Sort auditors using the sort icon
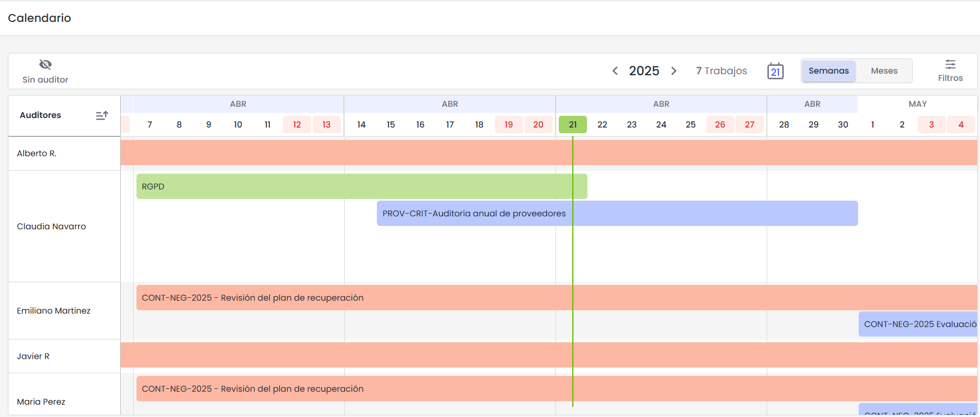Image resolution: width=980 pixels, height=417 pixels. click(x=102, y=115)
